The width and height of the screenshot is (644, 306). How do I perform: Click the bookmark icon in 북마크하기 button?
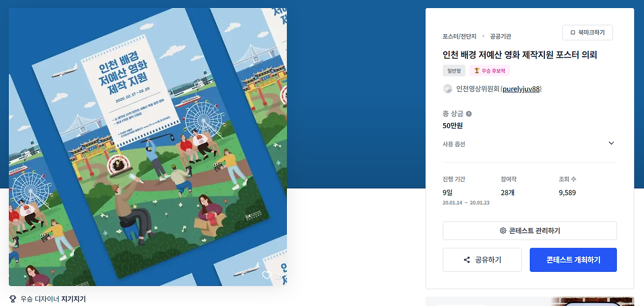click(573, 33)
